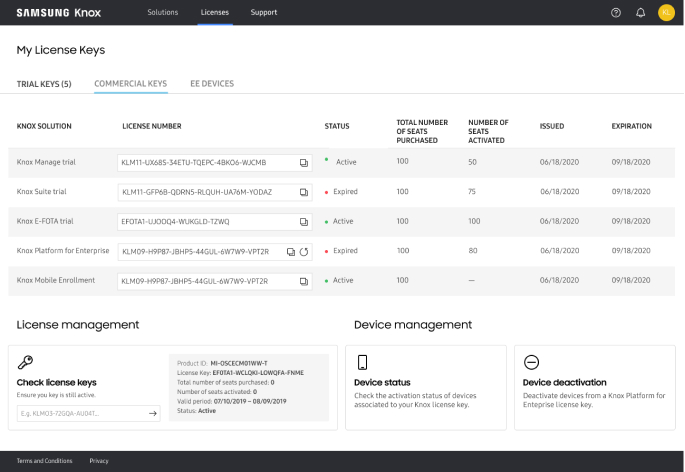The height and width of the screenshot is (472, 685).
Task: Click the Status column header
Action: pos(337,126)
